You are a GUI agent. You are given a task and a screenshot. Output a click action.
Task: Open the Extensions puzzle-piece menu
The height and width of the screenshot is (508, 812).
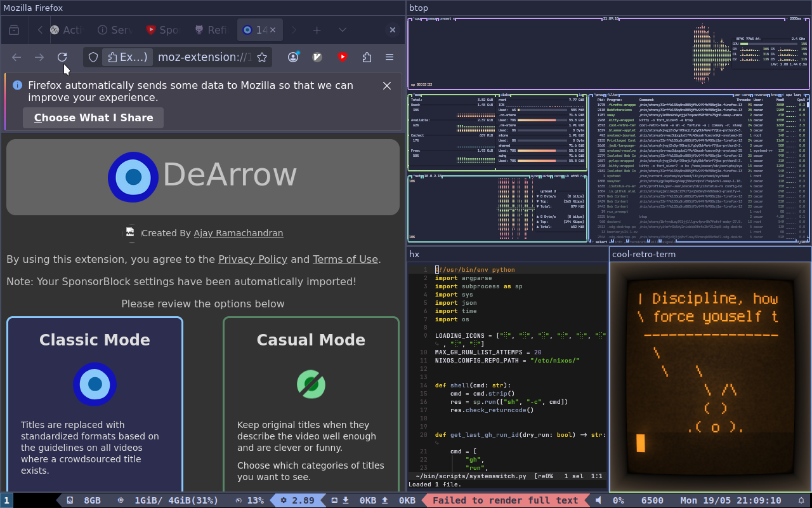pos(367,57)
